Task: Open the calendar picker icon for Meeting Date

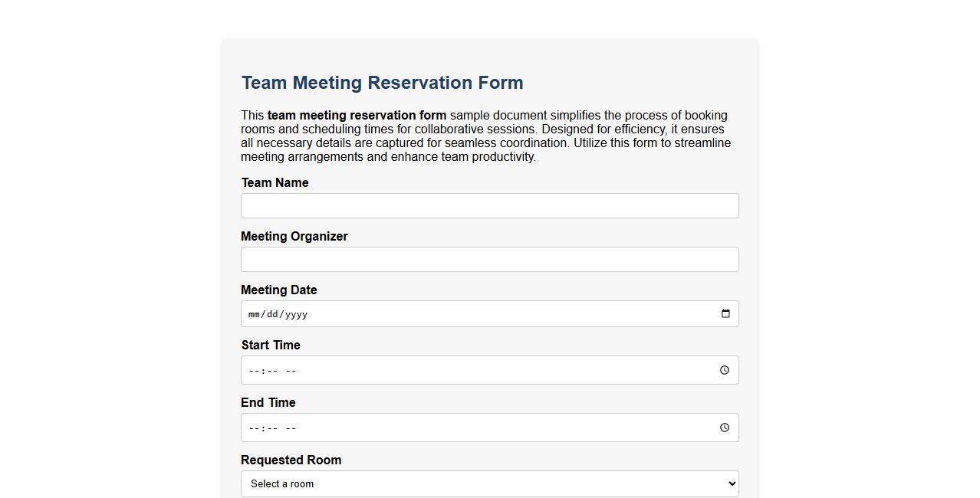Action: 725,313
